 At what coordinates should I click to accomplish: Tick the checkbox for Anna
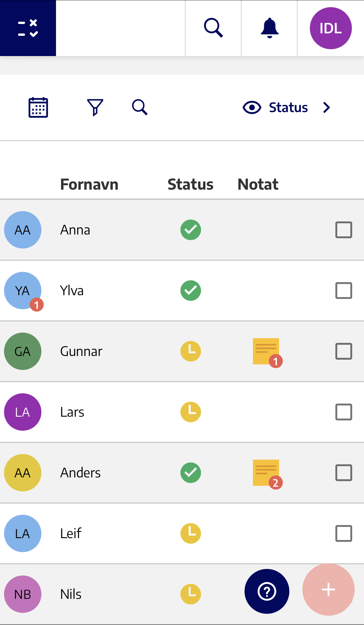click(x=344, y=230)
